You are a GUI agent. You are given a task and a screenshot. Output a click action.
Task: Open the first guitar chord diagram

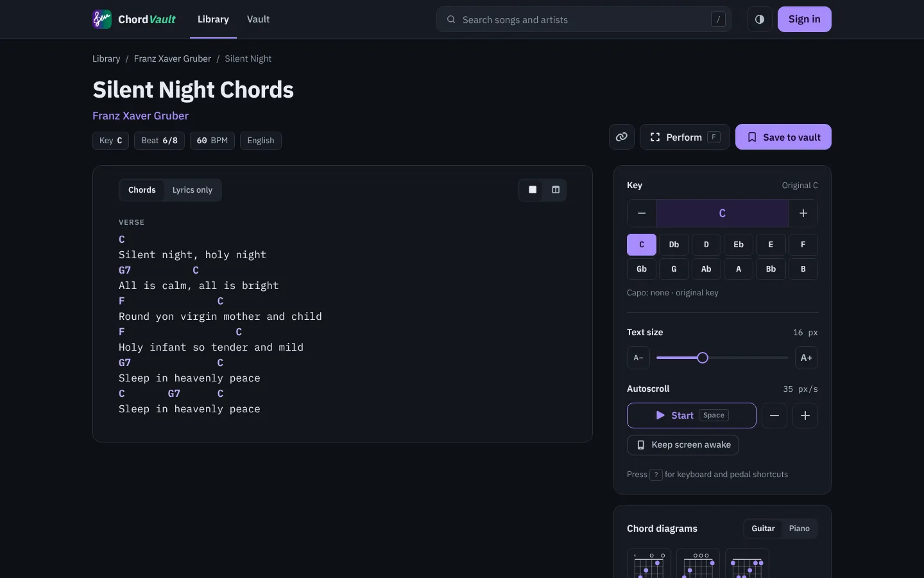tap(649, 564)
